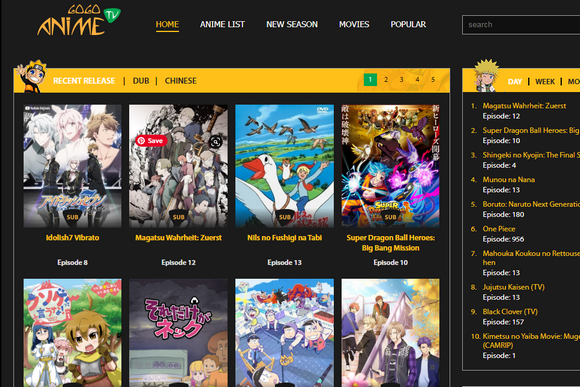Open the pink Japanese title poster, bottom row

(178, 333)
